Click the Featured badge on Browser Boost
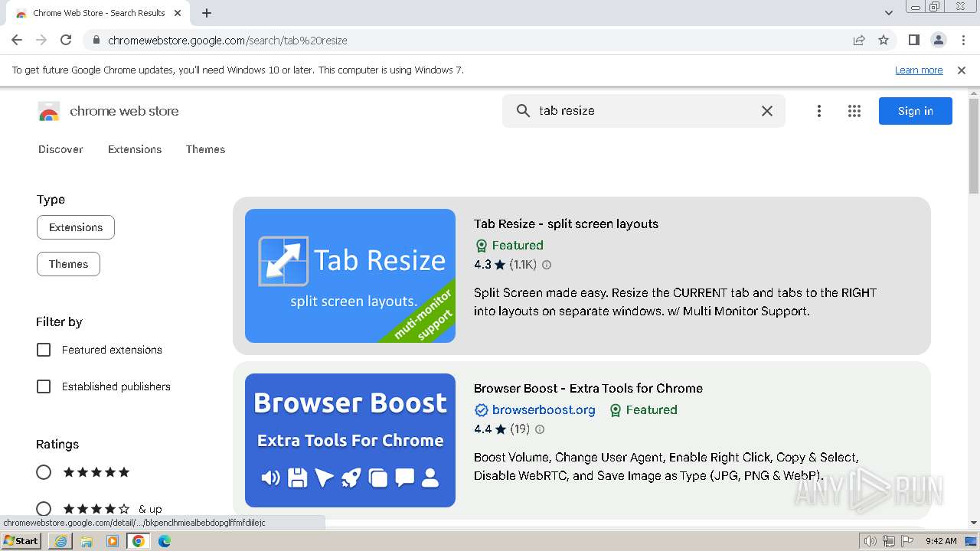The height and width of the screenshot is (551, 980). pyautogui.click(x=643, y=410)
